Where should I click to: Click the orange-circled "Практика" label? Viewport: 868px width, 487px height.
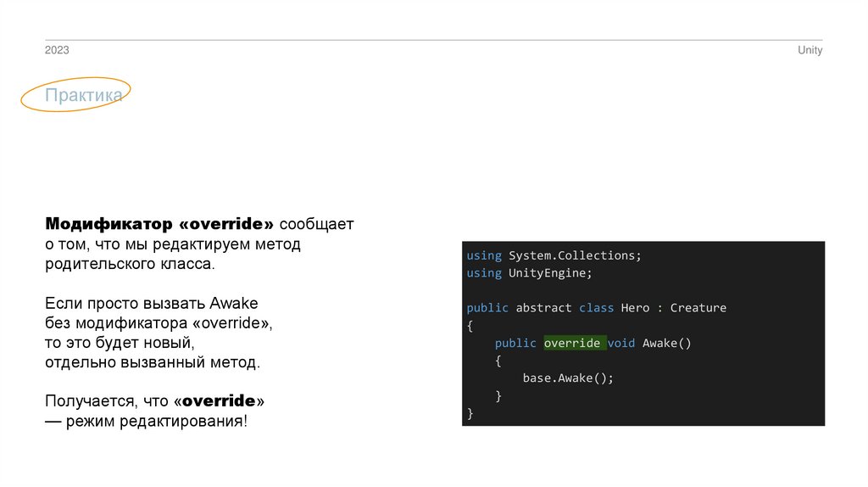click(x=83, y=96)
